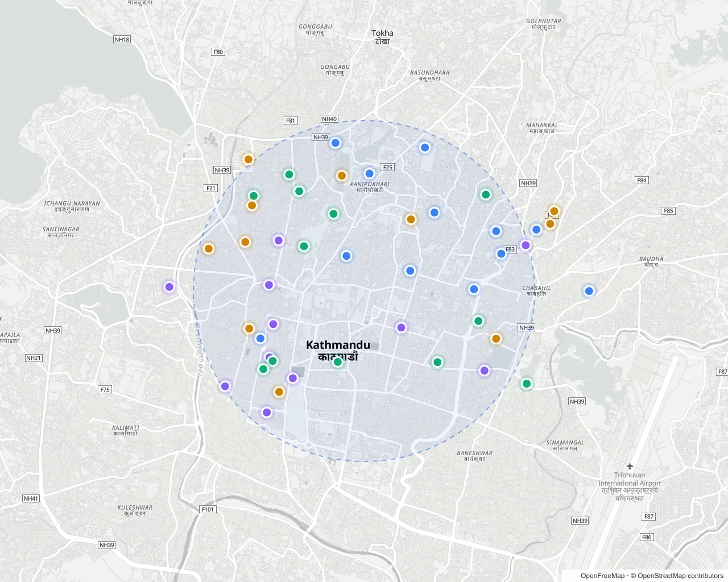This screenshot has height=582, width=728.
Task: Click the Kathmandu city label
Action: (338, 350)
